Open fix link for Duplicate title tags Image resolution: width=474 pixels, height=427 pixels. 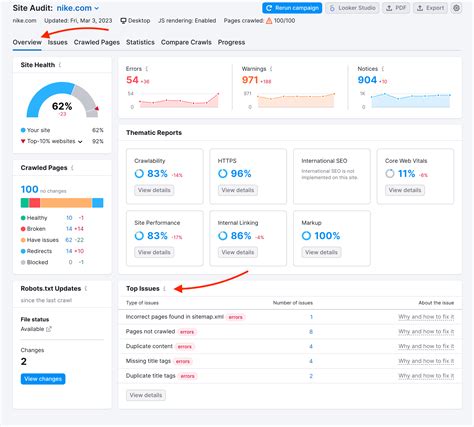tap(426, 376)
